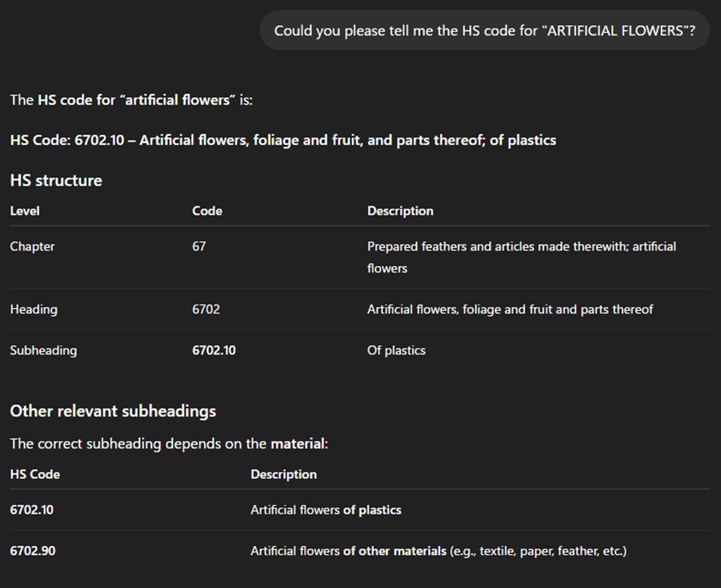Click the "The HS code for" intro sentence
The height and width of the screenshot is (588, 721).
pyautogui.click(x=131, y=100)
